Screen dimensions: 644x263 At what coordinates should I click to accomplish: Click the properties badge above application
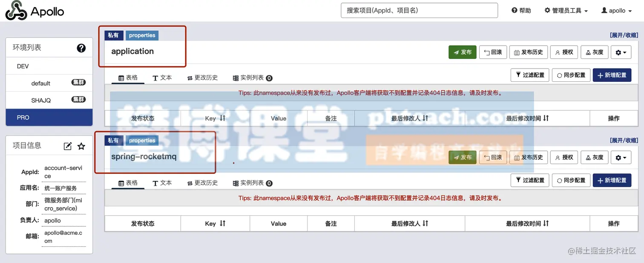tap(142, 35)
